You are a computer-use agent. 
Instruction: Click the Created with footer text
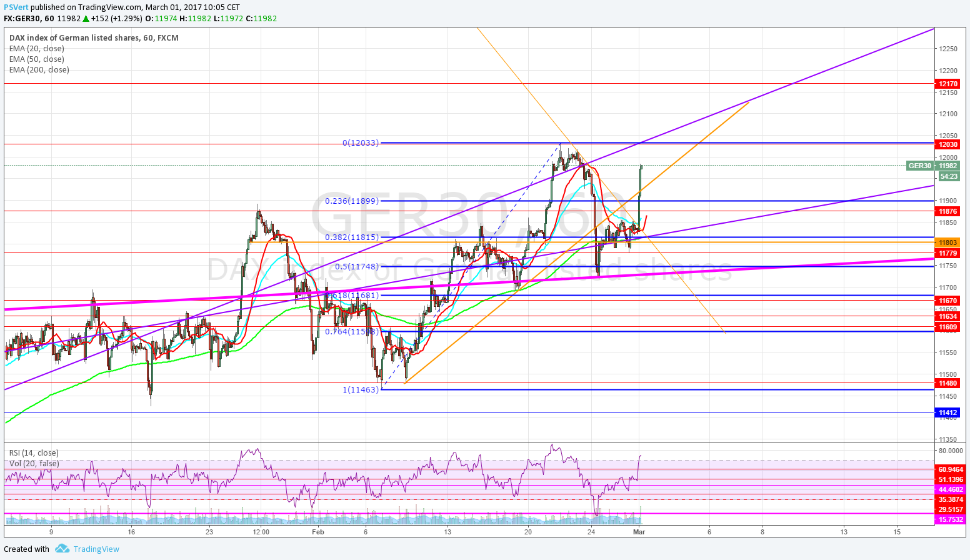pos(26,549)
